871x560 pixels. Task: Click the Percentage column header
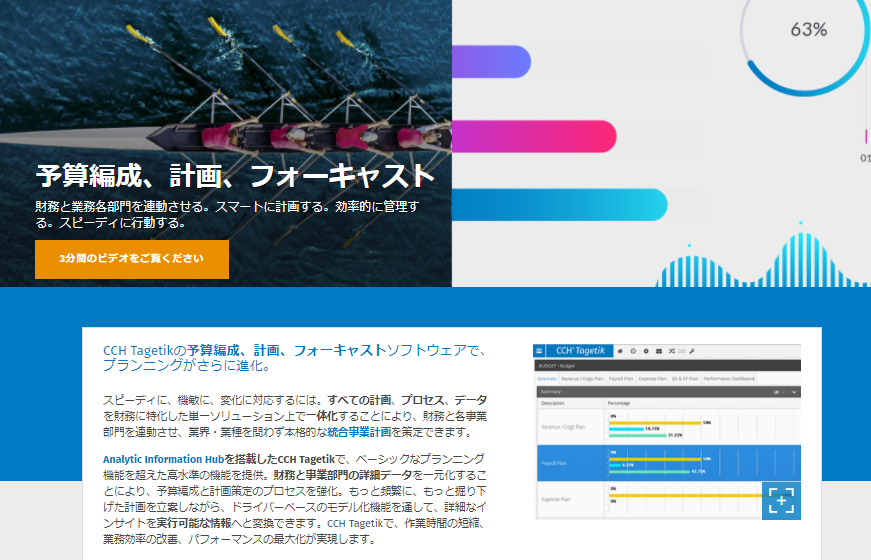[x=619, y=403]
